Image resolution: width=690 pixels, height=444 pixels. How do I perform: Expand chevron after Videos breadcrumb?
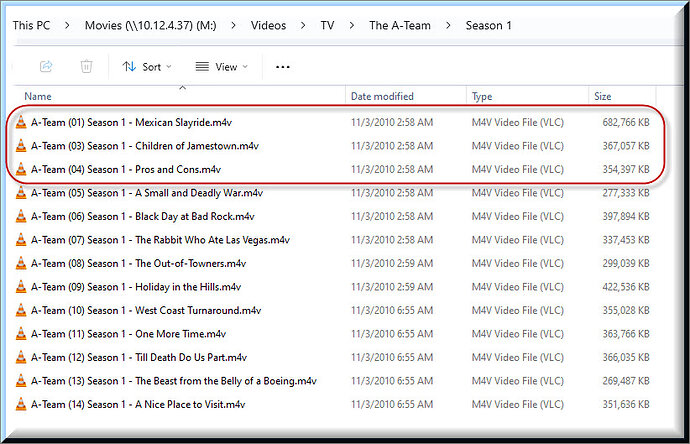[x=303, y=26]
